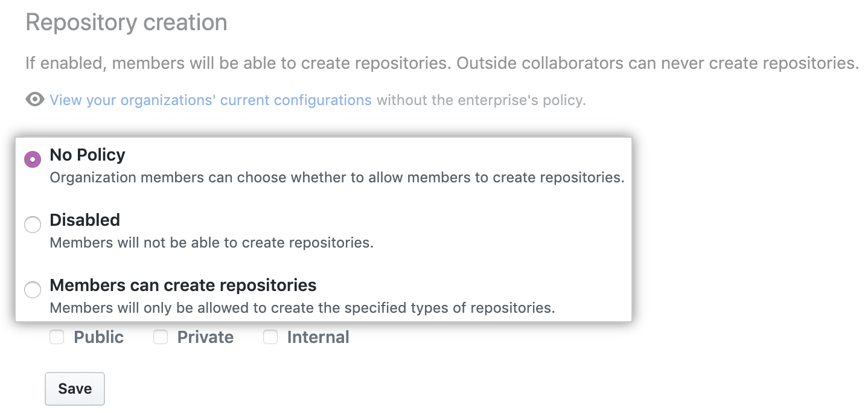Click the bold 'Members can create repositories' label
Screen dimensions: 868x413
[183, 285]
